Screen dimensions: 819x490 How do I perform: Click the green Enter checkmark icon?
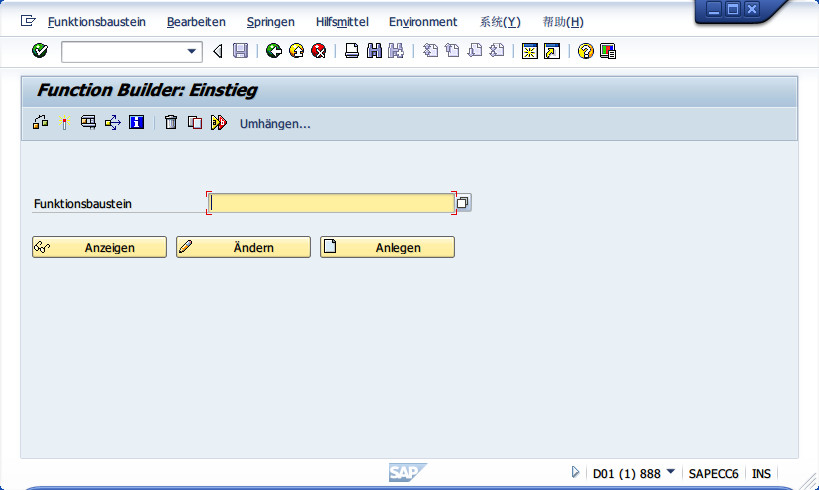(40, 51)
